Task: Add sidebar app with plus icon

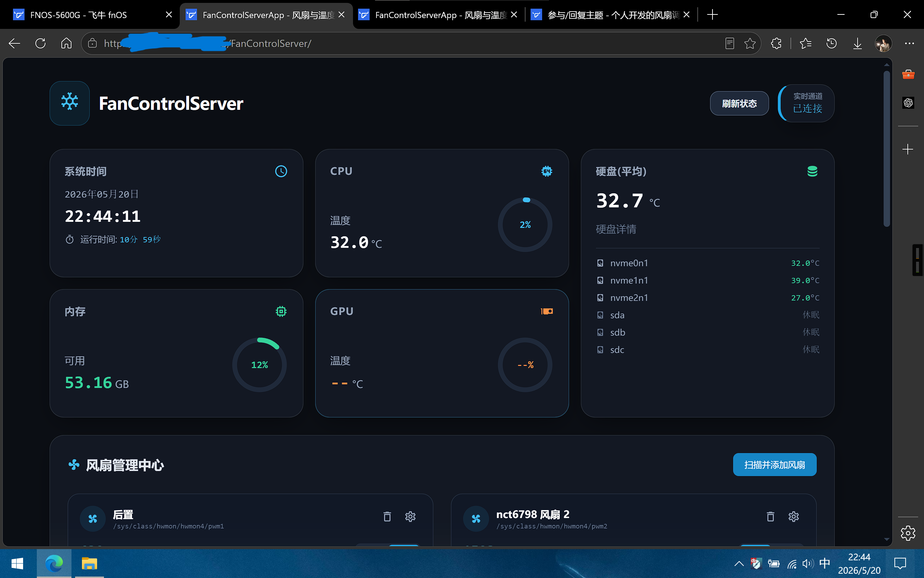Action: tap(908, 149)
